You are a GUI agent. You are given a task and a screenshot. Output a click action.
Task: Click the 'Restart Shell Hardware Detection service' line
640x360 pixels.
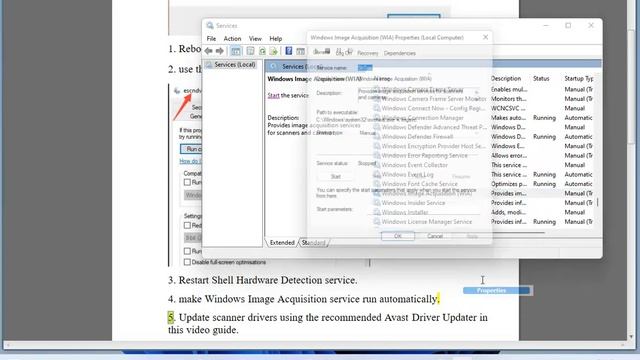coord(262,280)
